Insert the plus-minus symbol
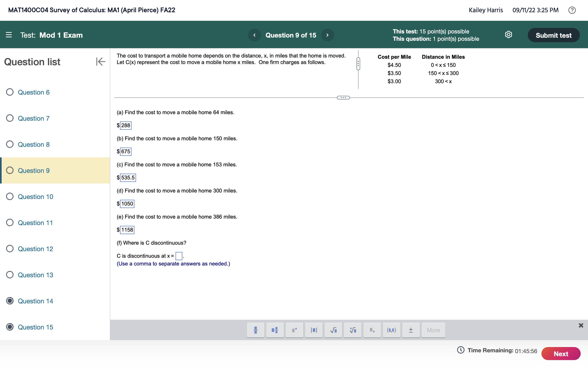 (x=411, y=330)
